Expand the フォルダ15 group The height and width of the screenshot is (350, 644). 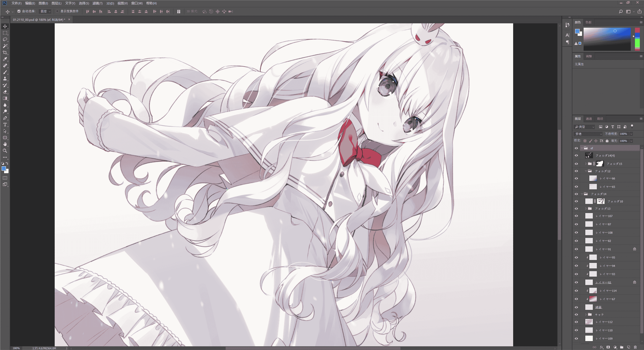click(586, 164)
